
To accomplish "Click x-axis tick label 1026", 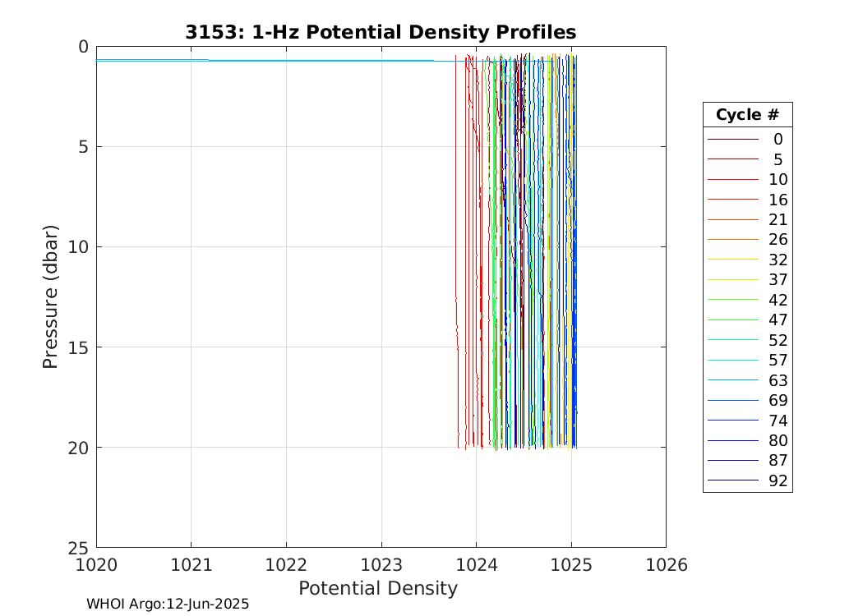I will tap(667, 565).
